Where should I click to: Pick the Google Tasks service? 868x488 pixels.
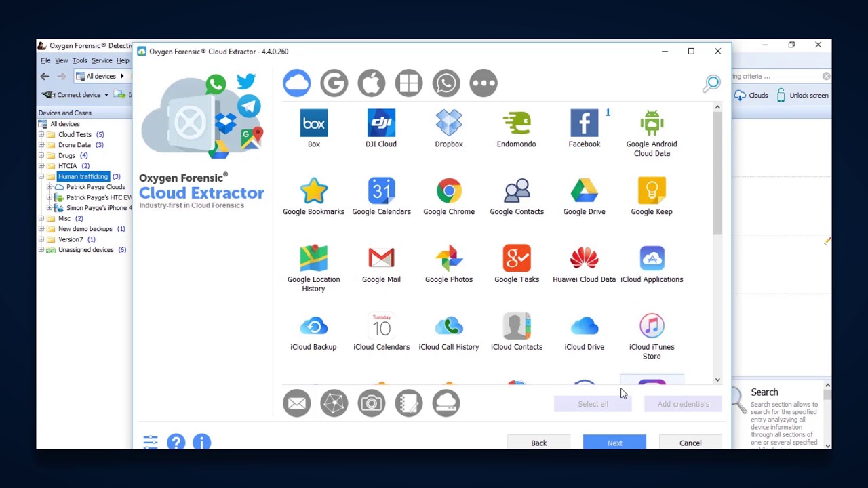(517, 259)
